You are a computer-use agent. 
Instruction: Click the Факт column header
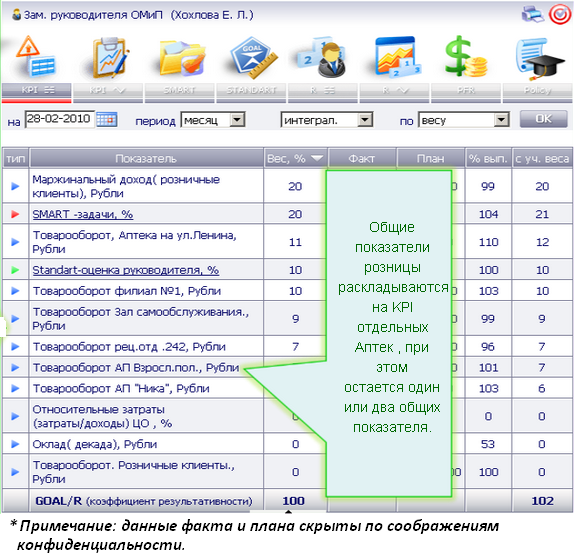click(362, 158)
